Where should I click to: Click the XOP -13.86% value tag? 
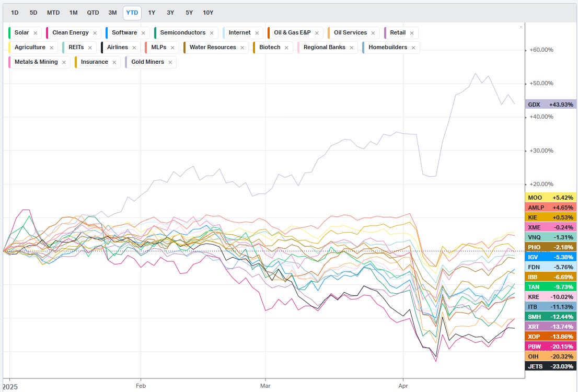click(551, 337)
